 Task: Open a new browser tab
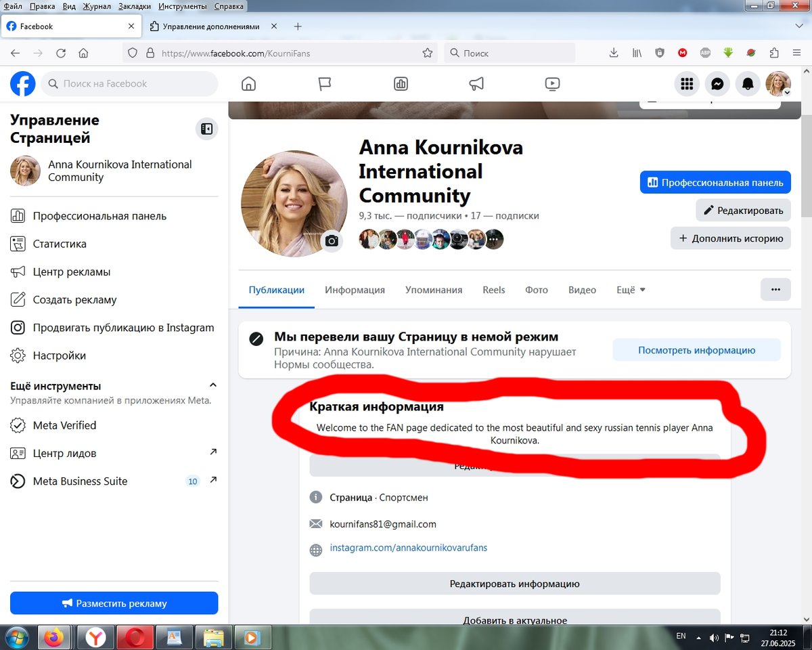pyautogui.click(x=298, y=26)
